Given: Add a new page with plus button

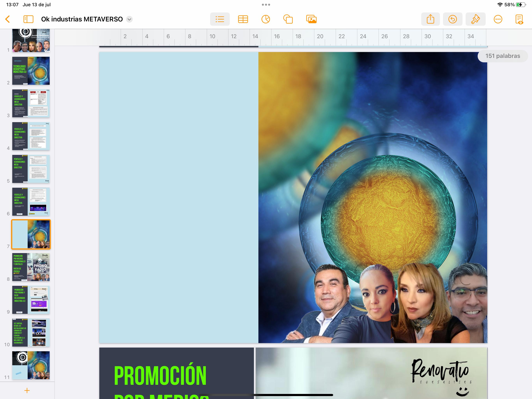Looking at the screenshot, I should 27,390.
